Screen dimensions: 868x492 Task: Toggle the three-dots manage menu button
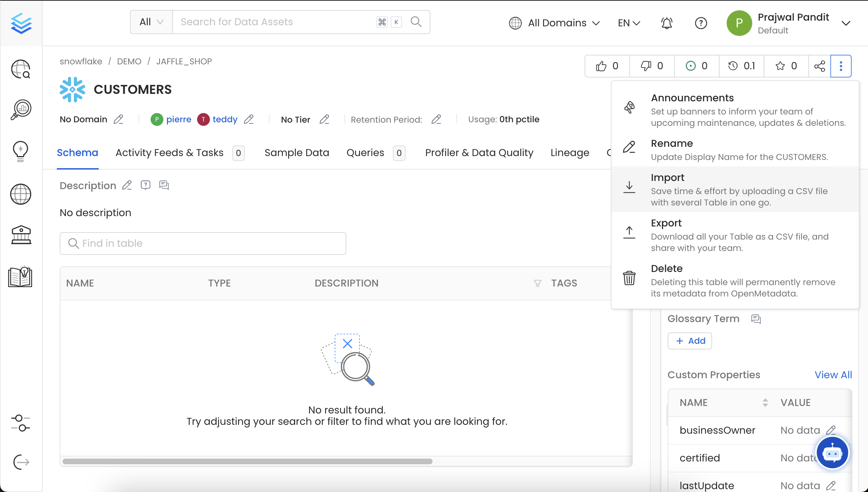coord(841,66)
